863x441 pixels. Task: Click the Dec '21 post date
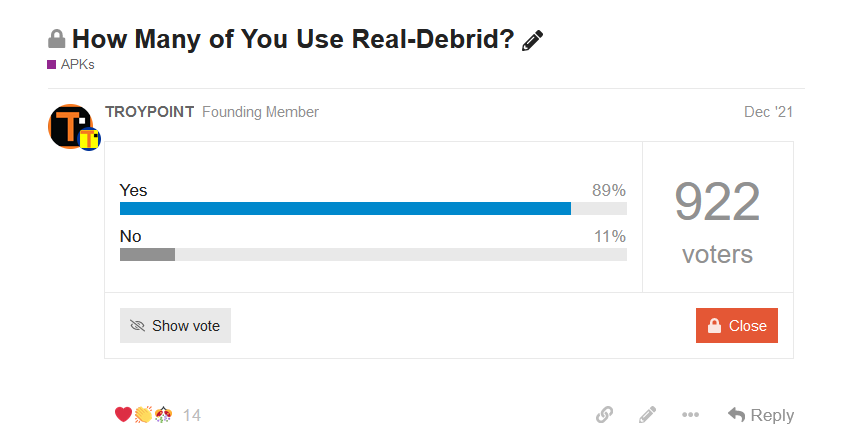click(768, 112)
